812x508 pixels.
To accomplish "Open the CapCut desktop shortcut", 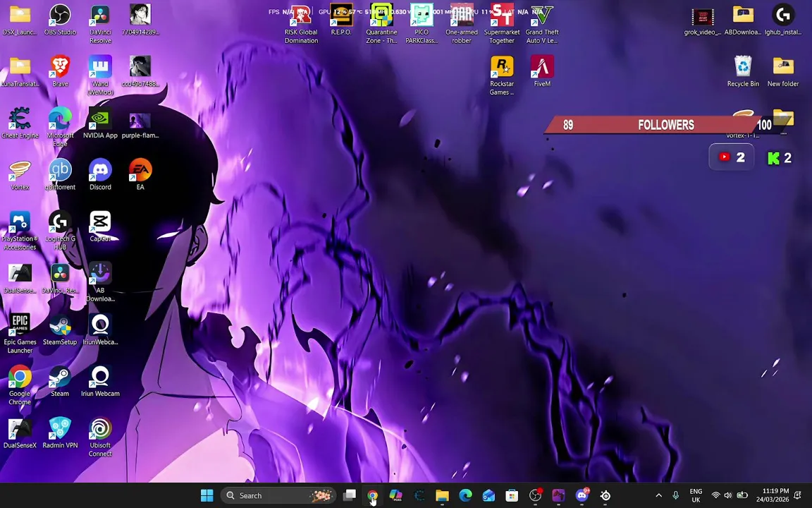I will [x=100, y=227].
